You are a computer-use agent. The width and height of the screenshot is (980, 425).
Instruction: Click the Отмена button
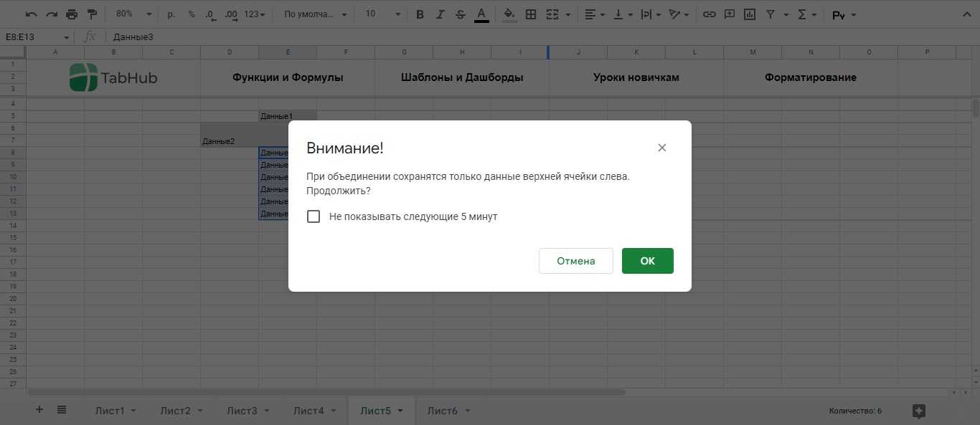(575, 261)
